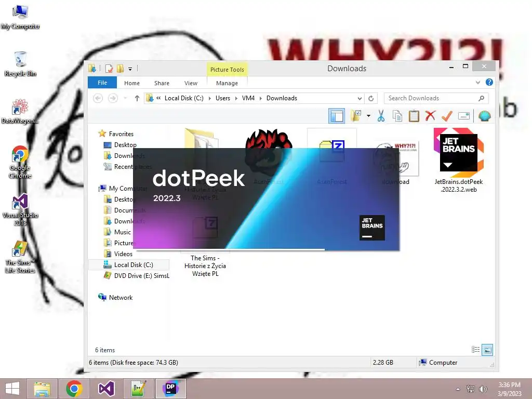Image resolution: width=532 pixels, height=399 pixels.
Task: Switch to large icons view icon
Action: point(487,350)
